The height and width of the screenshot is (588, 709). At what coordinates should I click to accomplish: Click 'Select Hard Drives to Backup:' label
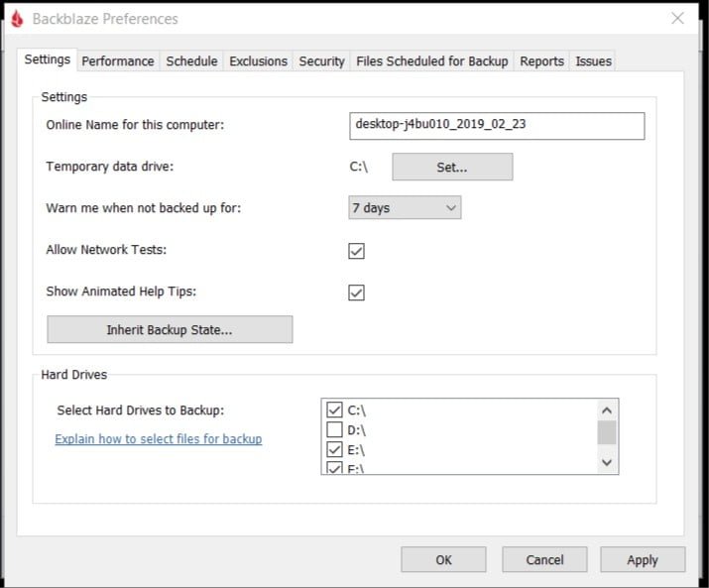click(141, 411)
